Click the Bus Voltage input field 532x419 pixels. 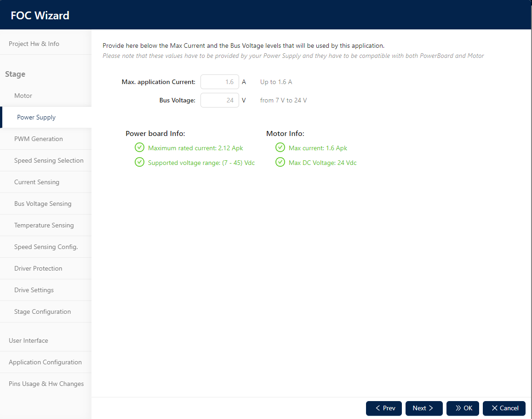tap(219, 100)
